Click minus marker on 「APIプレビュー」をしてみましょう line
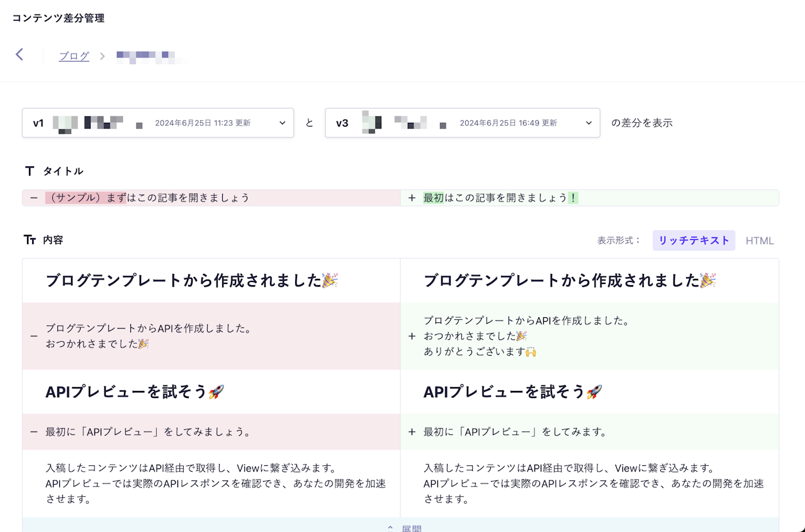 [x=34, y=432]
